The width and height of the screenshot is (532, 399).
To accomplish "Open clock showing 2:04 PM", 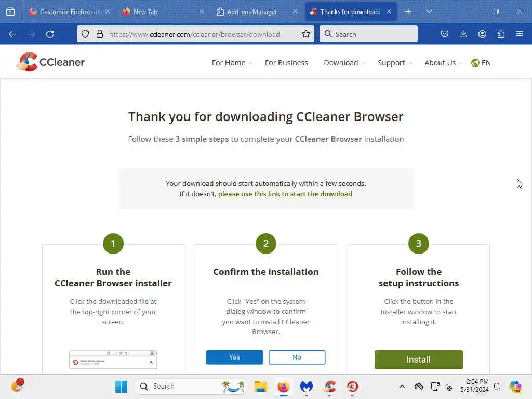I will tap(475, 386).
